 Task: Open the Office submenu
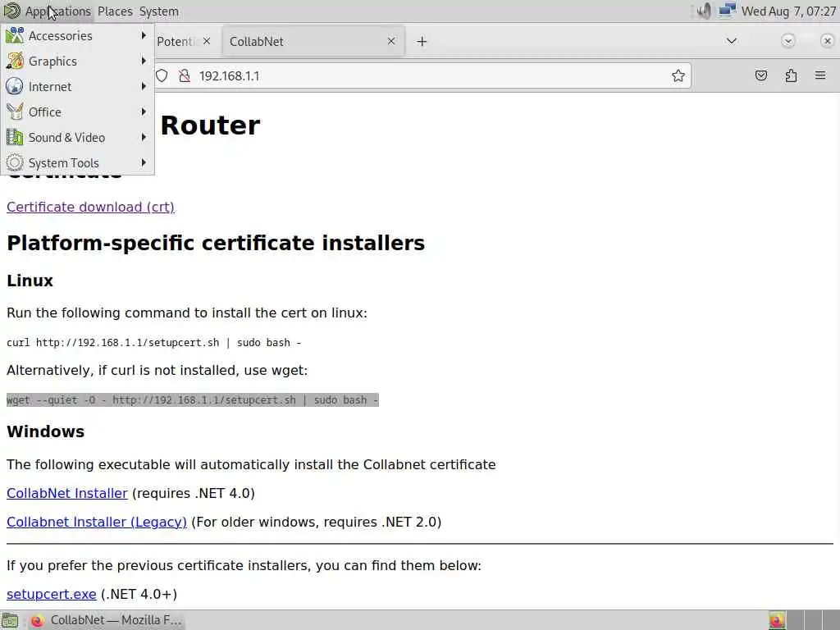point(77,112)
